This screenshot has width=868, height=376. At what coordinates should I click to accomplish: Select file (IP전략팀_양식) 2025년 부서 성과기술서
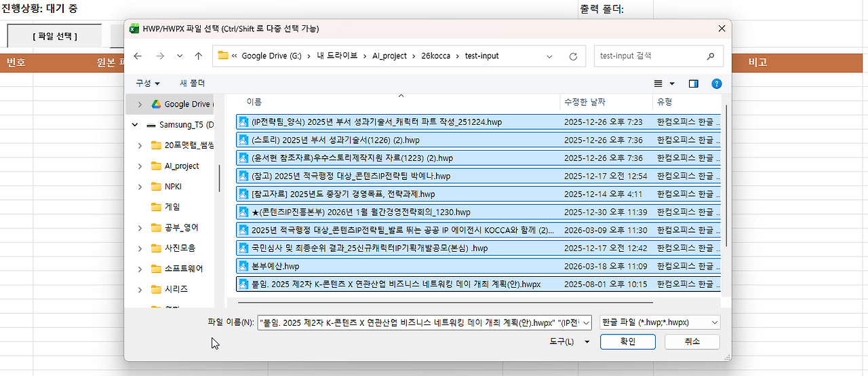(x=479, y=122)
